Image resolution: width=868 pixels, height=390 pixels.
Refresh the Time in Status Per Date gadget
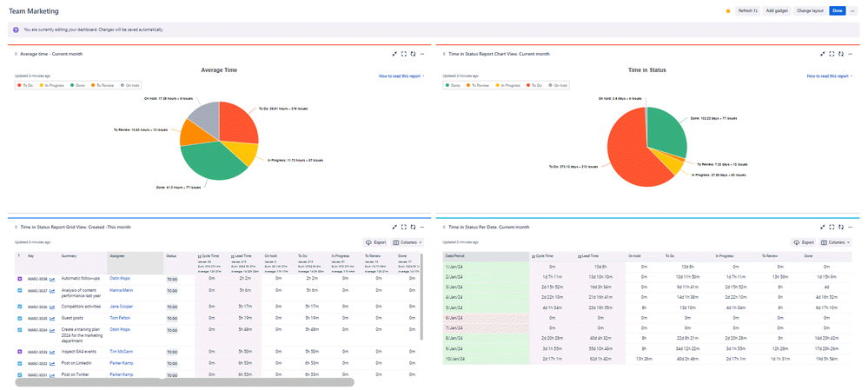click(842, 227)
